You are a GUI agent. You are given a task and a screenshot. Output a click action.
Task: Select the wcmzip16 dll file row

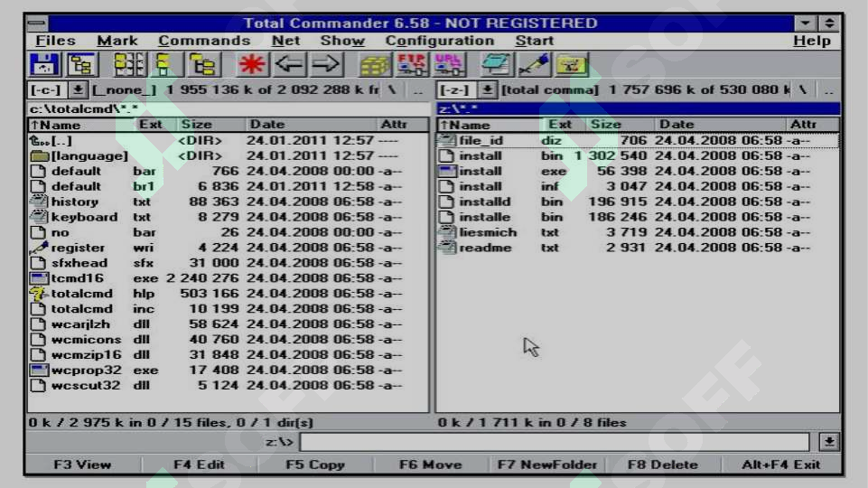(x=228, y=354)
